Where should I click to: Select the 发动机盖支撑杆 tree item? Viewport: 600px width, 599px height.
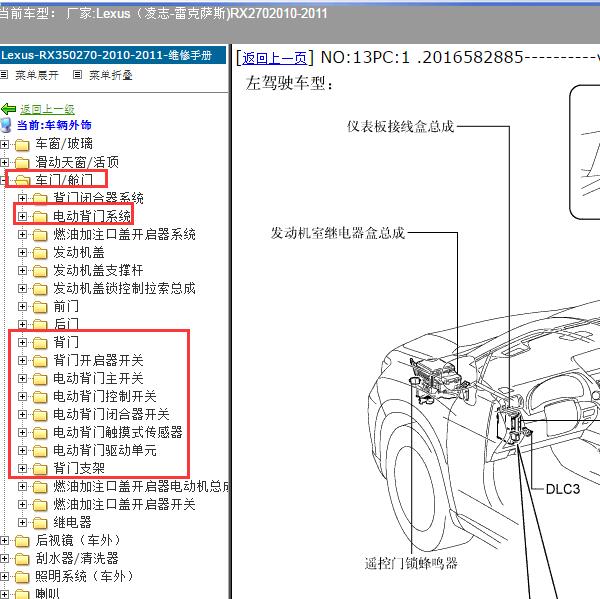click(98, 270)
